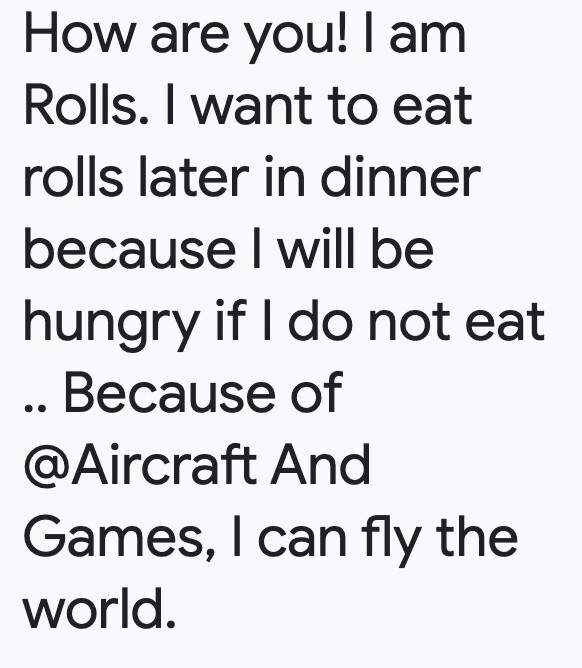Screen dimensions: 582x668
Task: Click the word 'will' in the fourth line
Action: 317,248
